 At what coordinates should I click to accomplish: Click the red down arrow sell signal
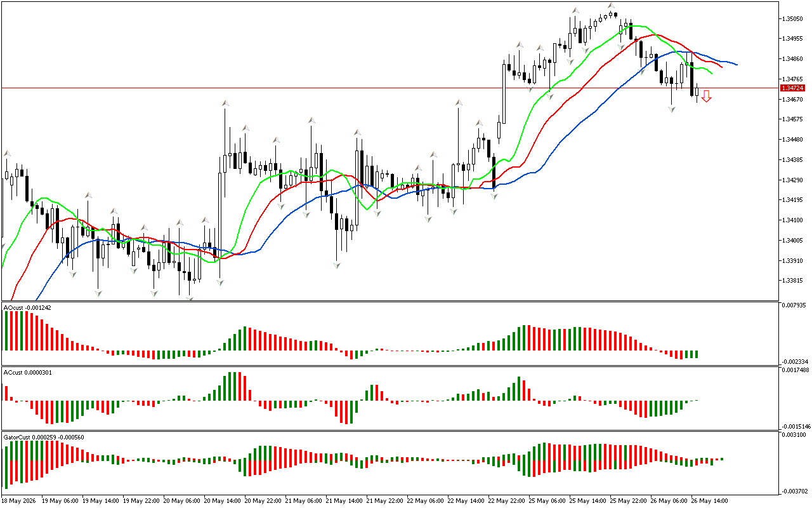[x=706, y=96]
